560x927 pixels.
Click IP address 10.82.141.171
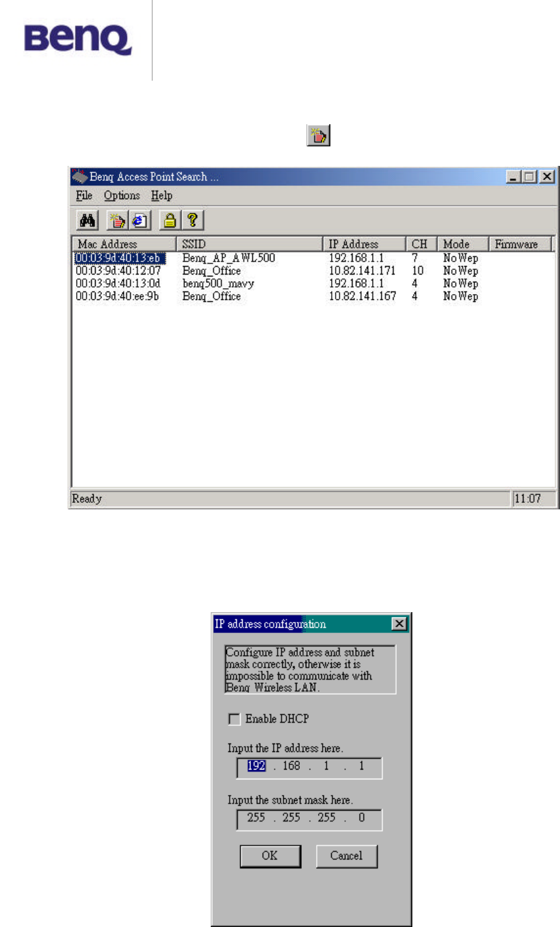point(362,271)
